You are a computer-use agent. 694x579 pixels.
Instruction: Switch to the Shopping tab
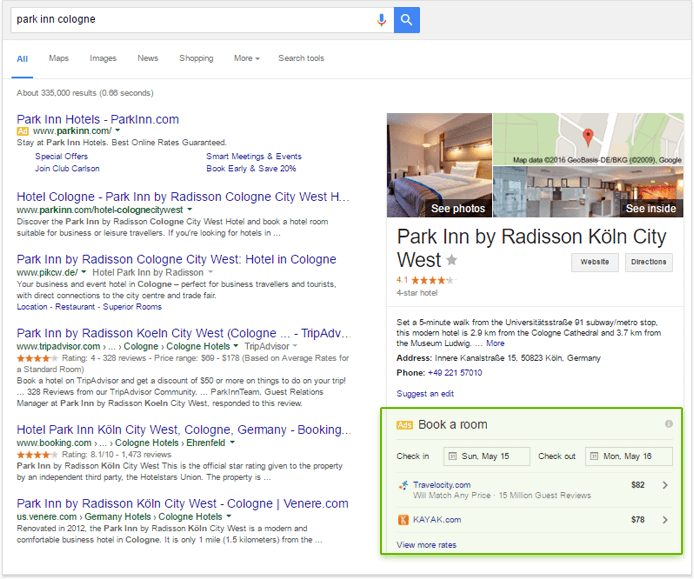pos(196,58)
